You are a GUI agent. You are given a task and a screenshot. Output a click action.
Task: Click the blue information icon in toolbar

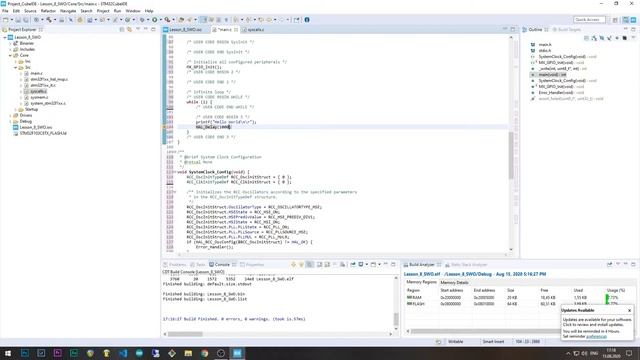[307, 20]
